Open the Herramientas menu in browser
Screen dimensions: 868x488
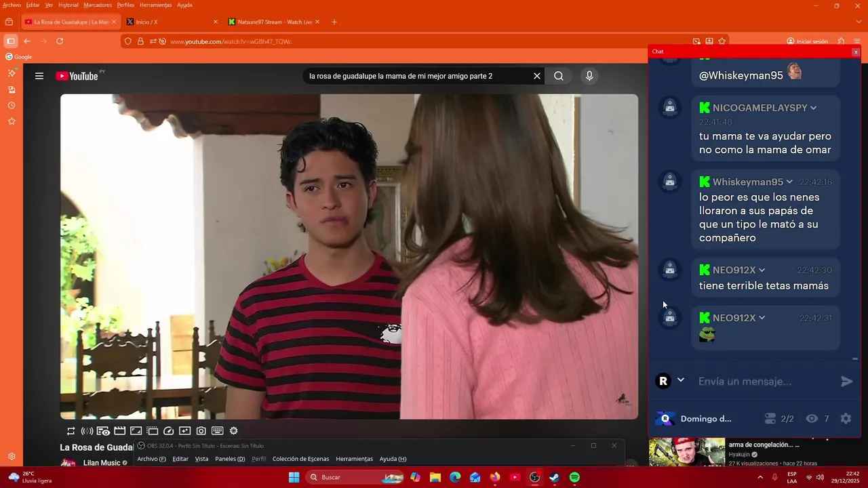155,5
